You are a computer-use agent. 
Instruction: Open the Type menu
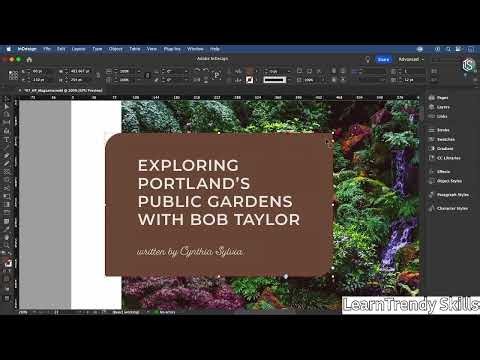[97, 49]
